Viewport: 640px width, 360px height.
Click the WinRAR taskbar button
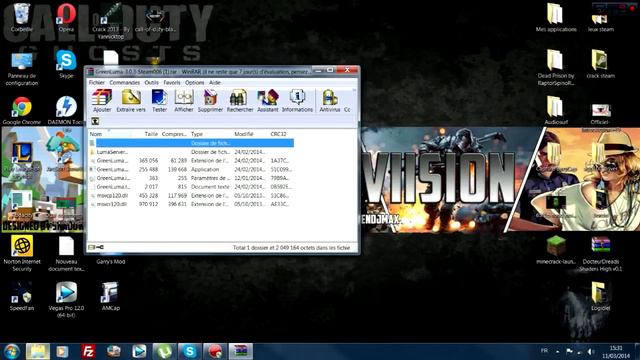click(241, 351)
